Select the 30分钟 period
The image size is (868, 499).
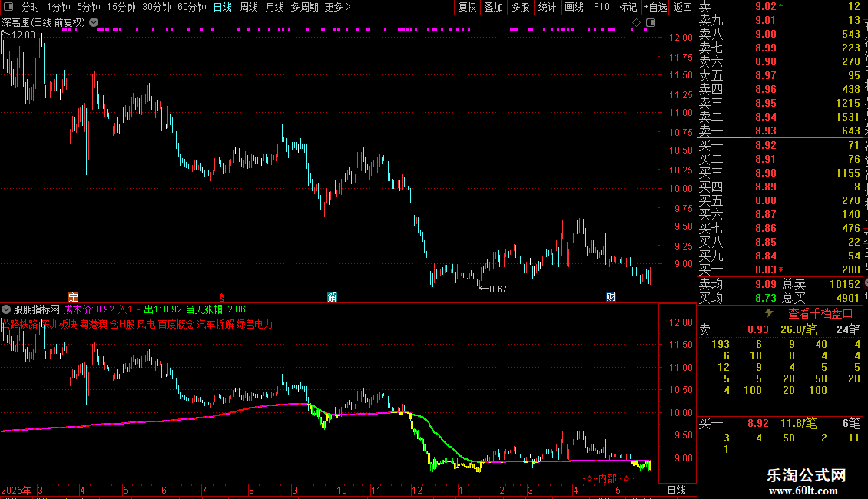point(157,7)
